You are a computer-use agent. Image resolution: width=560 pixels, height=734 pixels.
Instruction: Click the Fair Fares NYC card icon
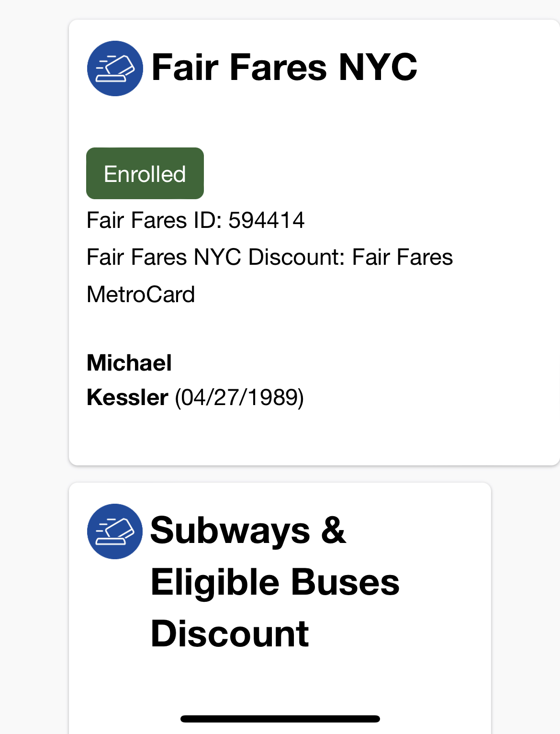115,68
